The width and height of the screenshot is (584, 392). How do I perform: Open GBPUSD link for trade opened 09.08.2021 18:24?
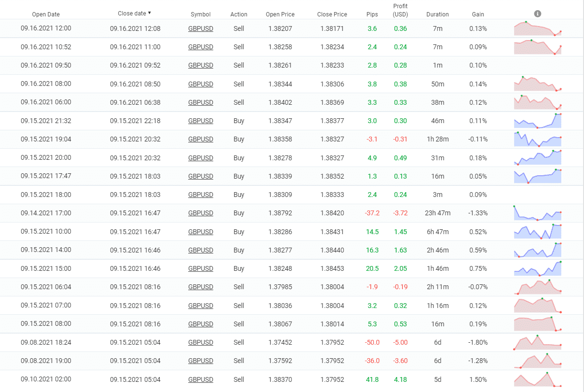pyautogui.click(x=200, y=343)
